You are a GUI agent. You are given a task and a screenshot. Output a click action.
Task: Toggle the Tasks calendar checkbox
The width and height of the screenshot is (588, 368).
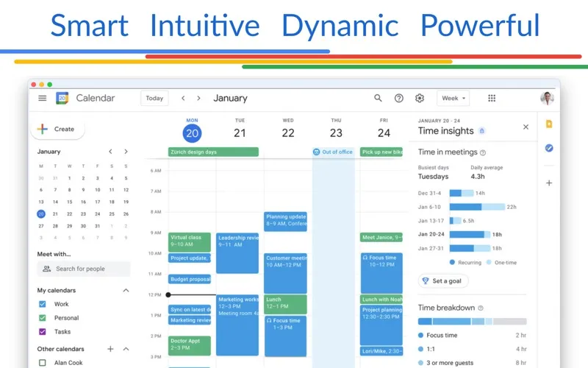pyautogui.click(x=43, y=332)
